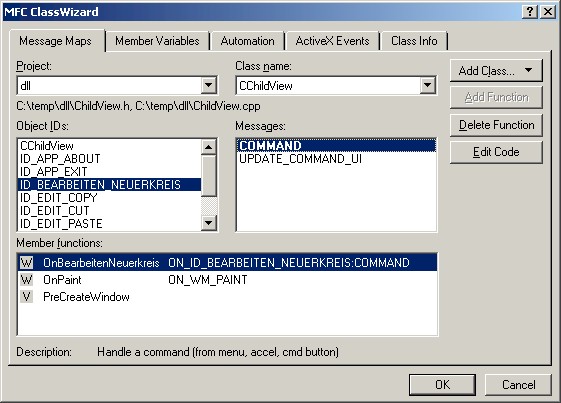Click the Object IDs scroll up arrow
The height and width of the screenshot is (403, 561).
(208, 147)
